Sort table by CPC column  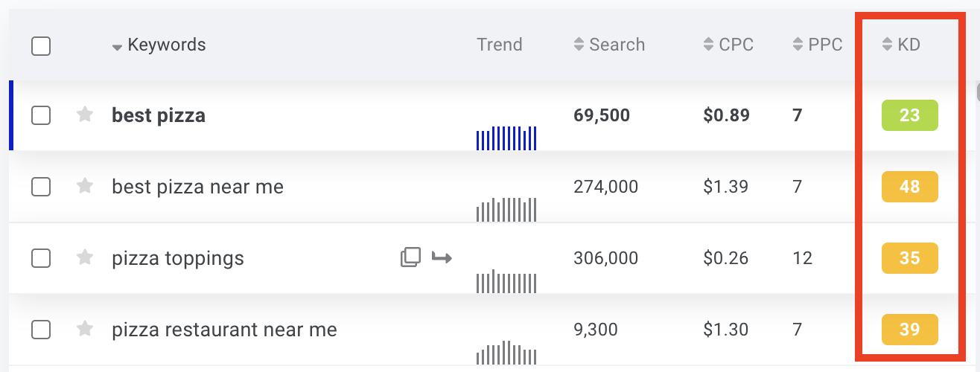point(728,45)
